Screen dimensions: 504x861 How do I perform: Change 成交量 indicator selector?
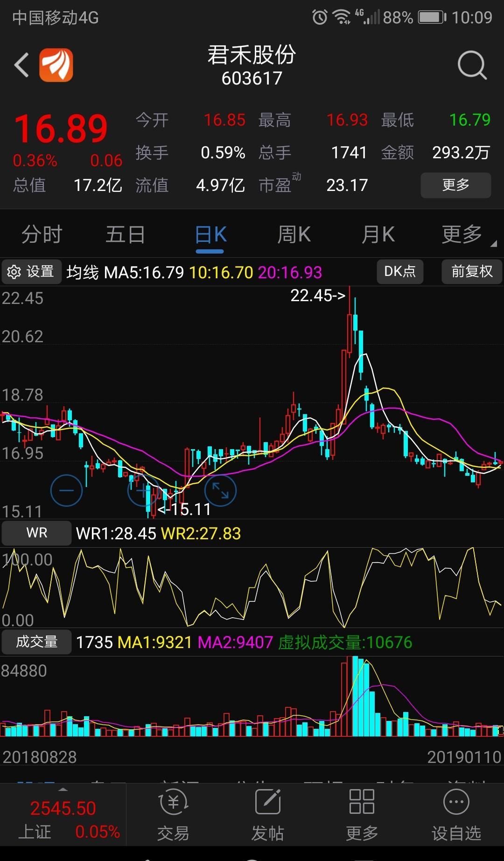[x=37, y=642]
